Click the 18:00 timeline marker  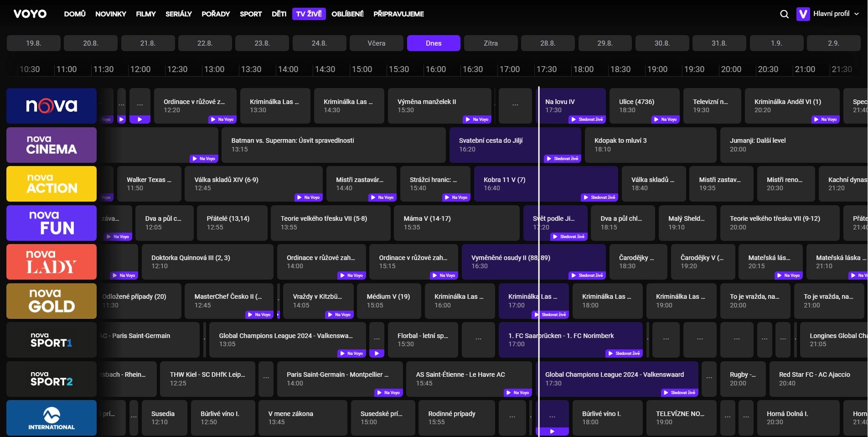click(583, 69)
